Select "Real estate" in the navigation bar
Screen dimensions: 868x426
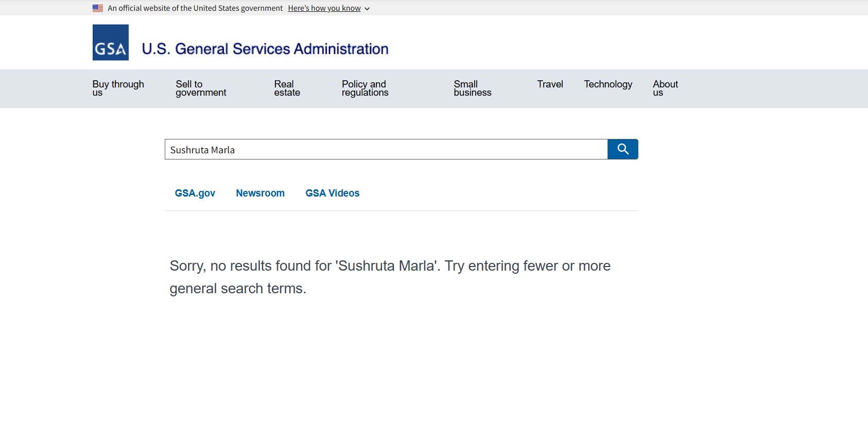point(287,88)
